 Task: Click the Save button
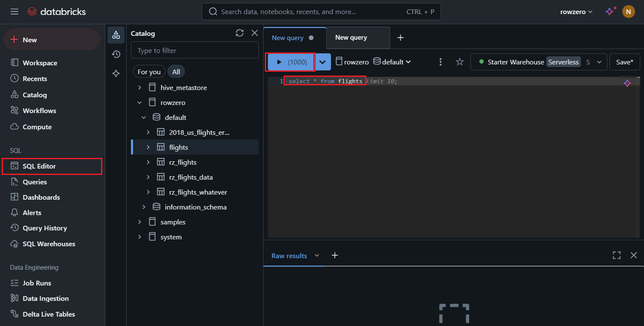624,62
